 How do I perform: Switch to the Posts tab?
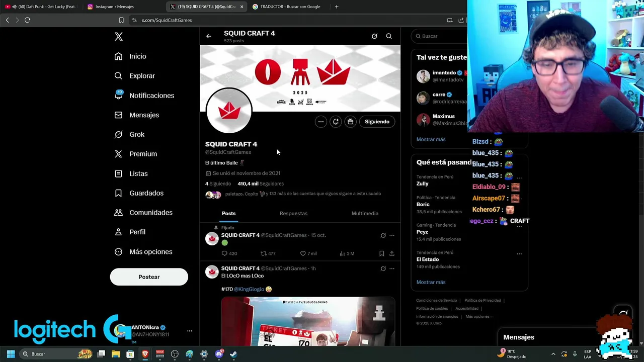click(228, 214)
